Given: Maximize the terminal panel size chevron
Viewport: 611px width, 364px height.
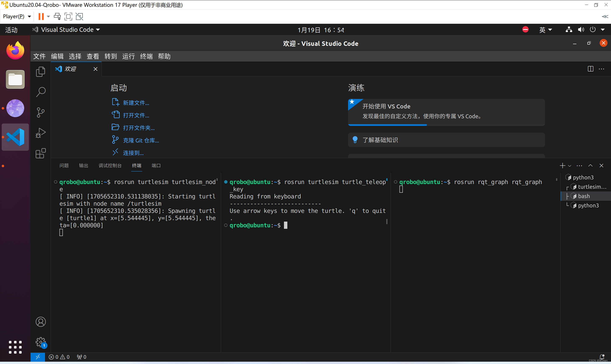Looking at the screenshot, I should [x=590, y=166].
